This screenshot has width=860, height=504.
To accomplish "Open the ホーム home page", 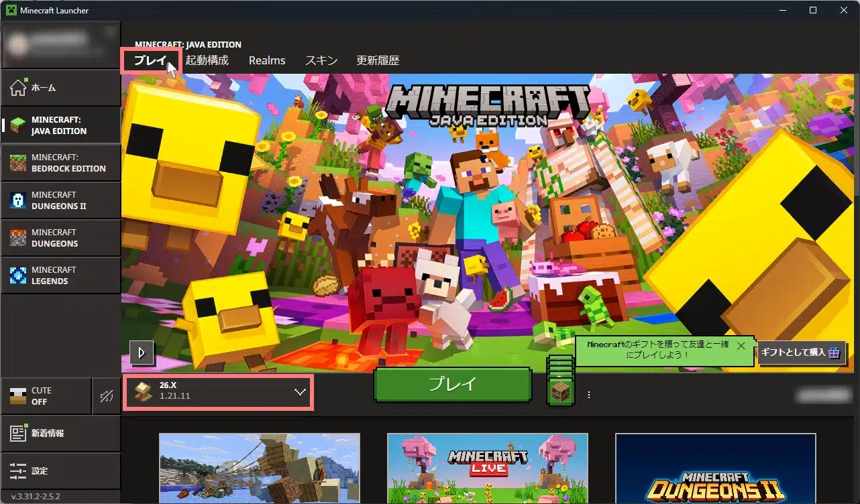I will coord(60,88).
